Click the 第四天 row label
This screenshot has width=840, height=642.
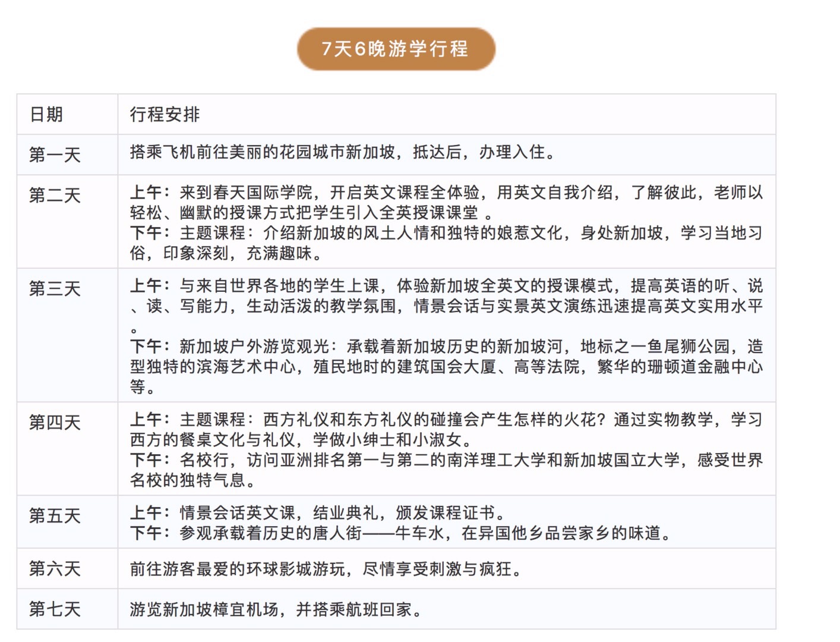[x=55, y=423]
